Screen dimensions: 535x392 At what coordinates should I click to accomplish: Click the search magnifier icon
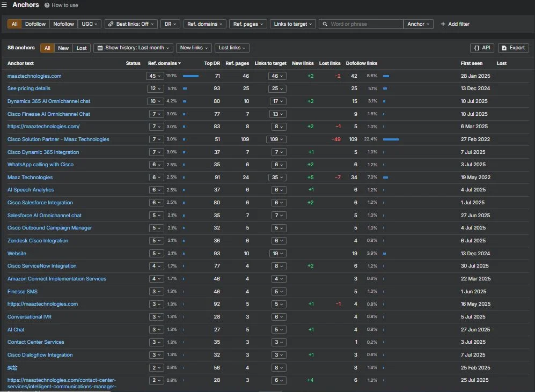click(x=325, y=24)
